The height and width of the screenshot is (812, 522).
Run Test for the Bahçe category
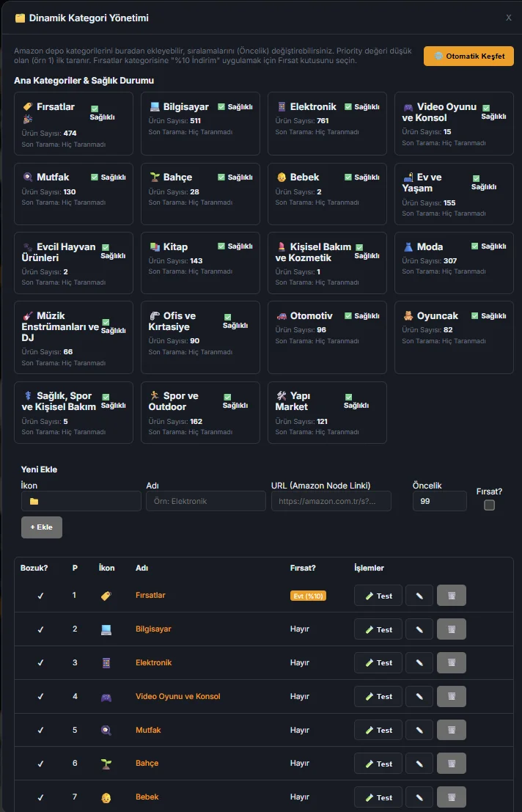click(378, 764)
